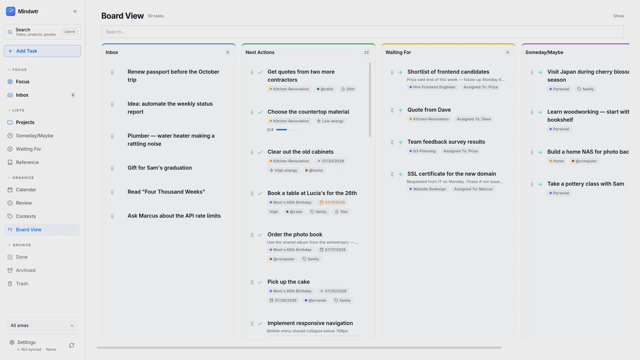Click the checklist progress bar on countertop task
This screenshot has height=360, width=640.
click(287, 130)
